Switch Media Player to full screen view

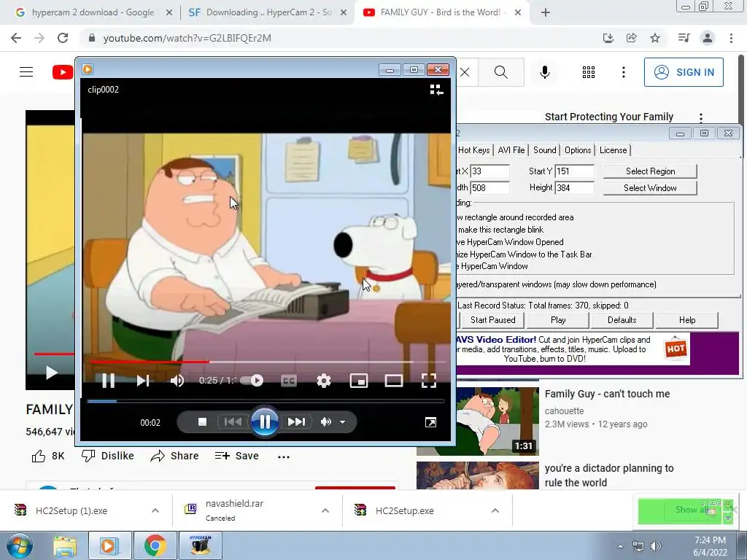pos(430,422)
